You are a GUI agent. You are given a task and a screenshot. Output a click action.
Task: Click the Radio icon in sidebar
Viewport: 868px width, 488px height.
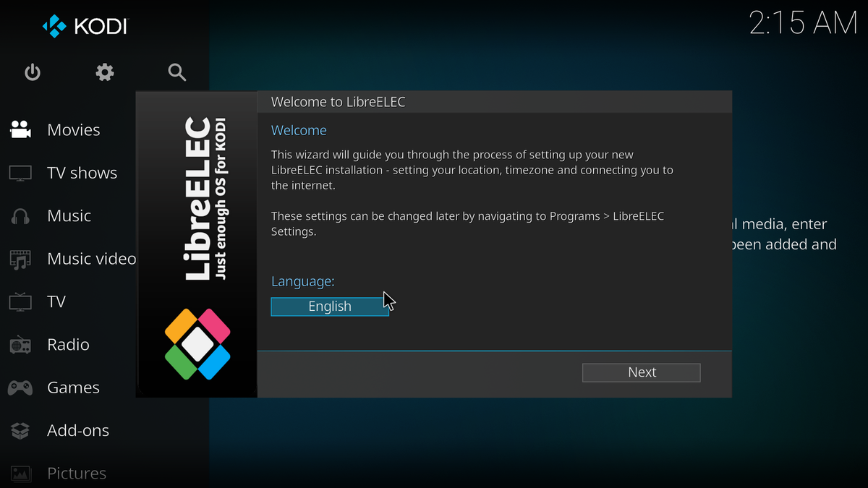pos(20,345)
